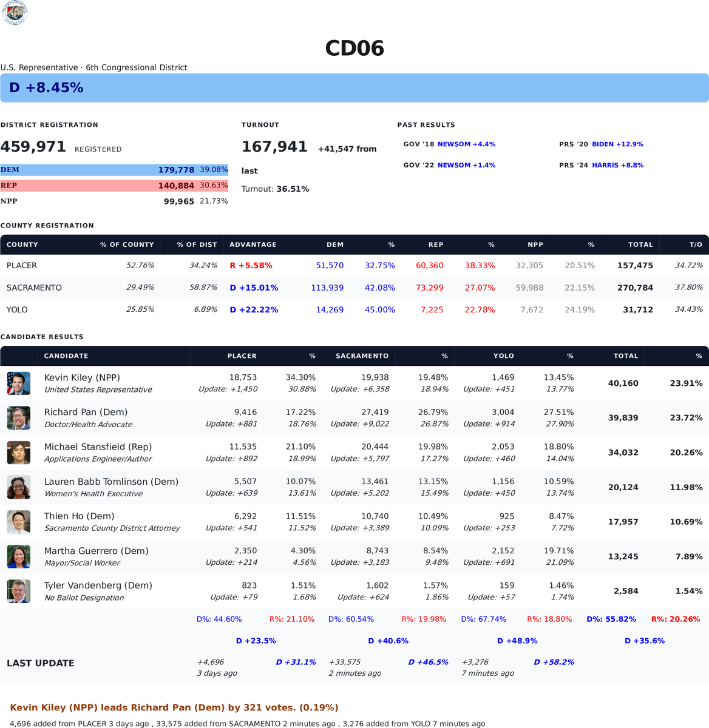Click the Michael Stansfield (Rep) name
Screen dimensions: 709x728
pyautogui.click(x=98, y=447)
